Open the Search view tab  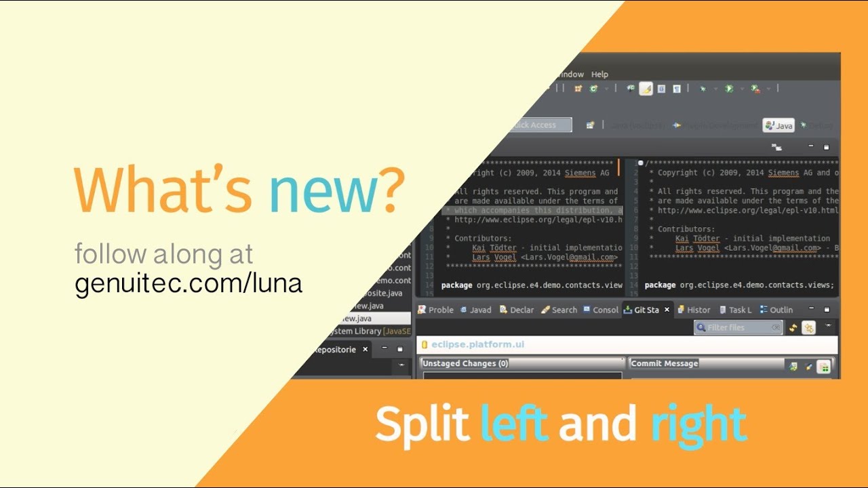point(559,310)
